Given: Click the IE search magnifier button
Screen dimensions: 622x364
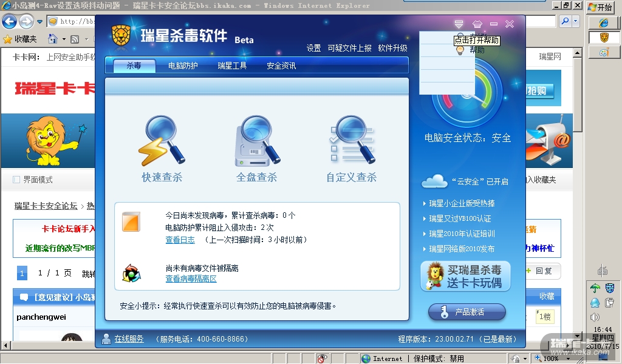Looking at the screenshot, I should click(566, 21).
